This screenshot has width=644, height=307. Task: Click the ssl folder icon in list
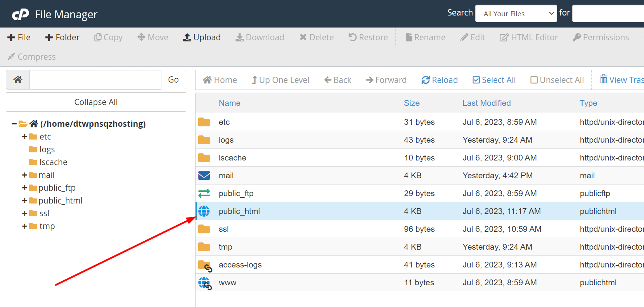(204, 229)
